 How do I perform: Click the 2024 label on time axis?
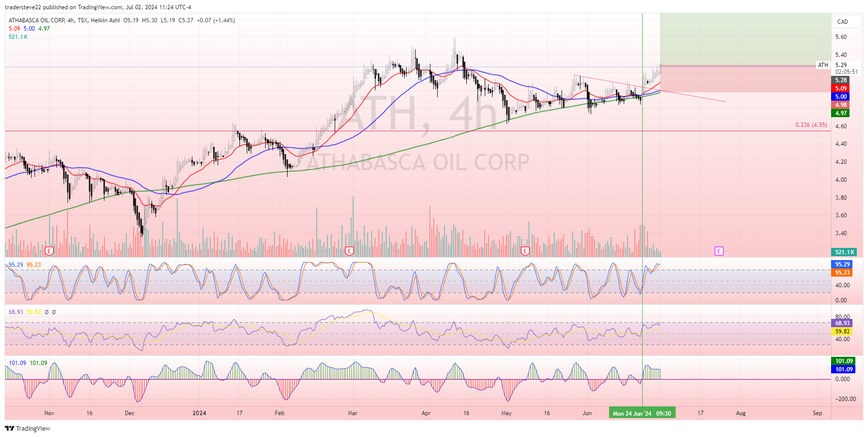coord(199,413)
